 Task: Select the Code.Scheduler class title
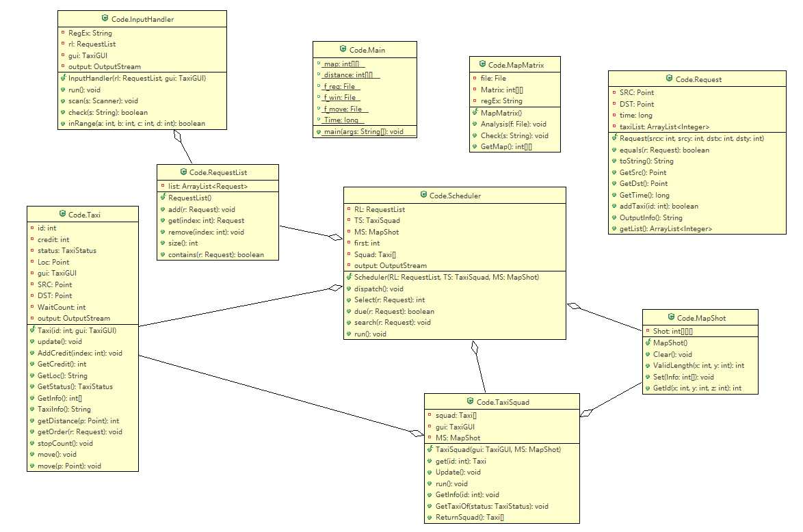(x=455, y=196)
